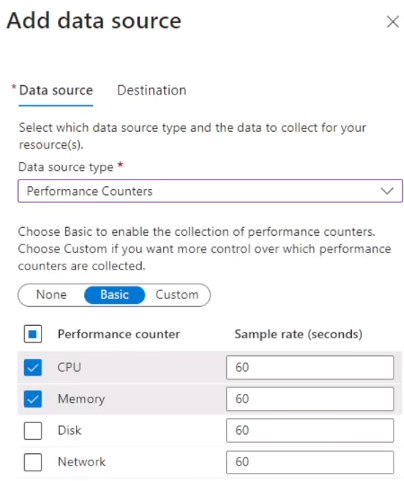Check the Network counter checkbox

coord(33,462)
